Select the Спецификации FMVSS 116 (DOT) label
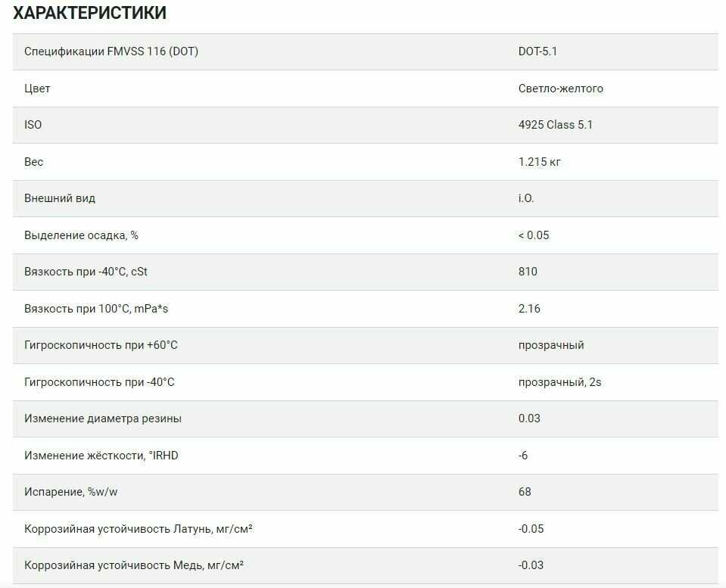 coord(111,51)
